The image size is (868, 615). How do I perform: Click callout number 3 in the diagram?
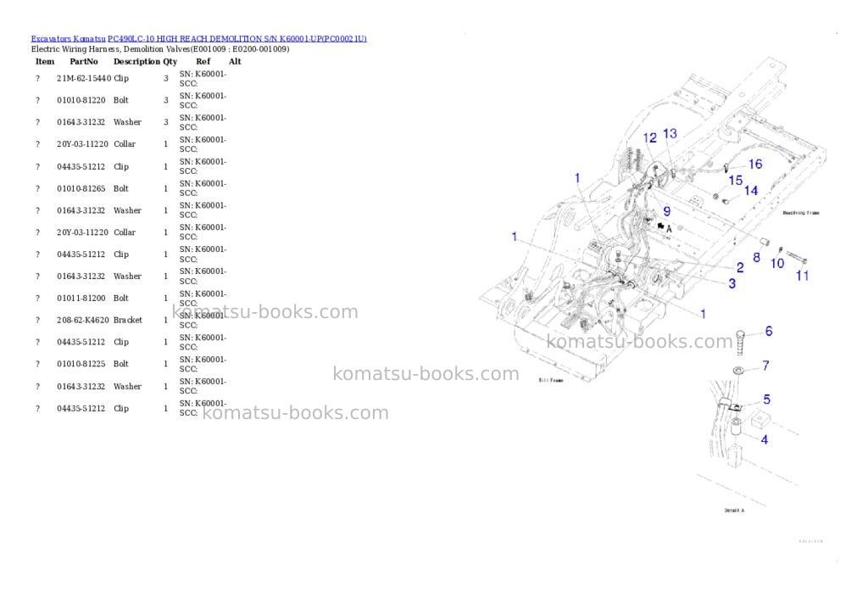tap(732, 283)
